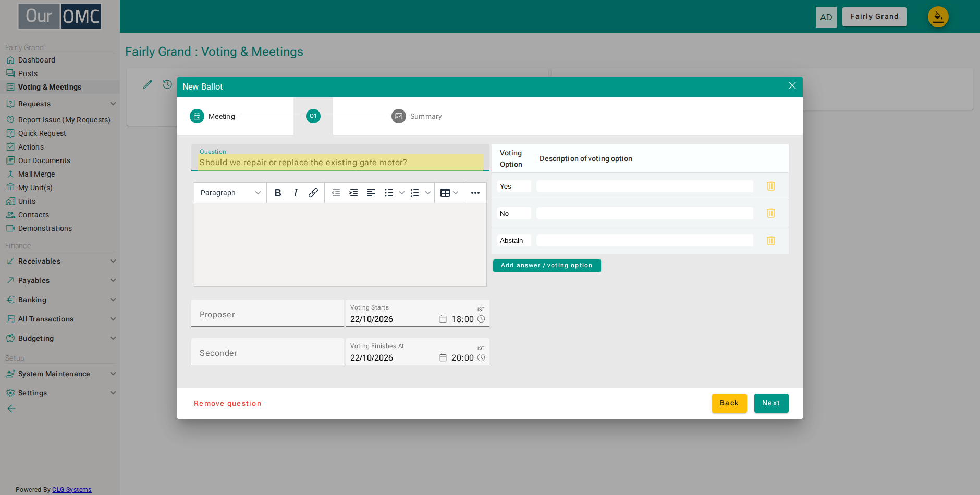Open Dashboard in the sidebar

[x=36, y=60]
